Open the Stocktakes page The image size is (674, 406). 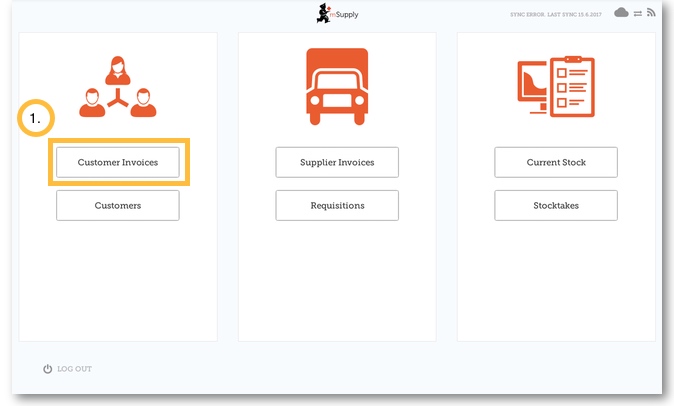(556, 205)
